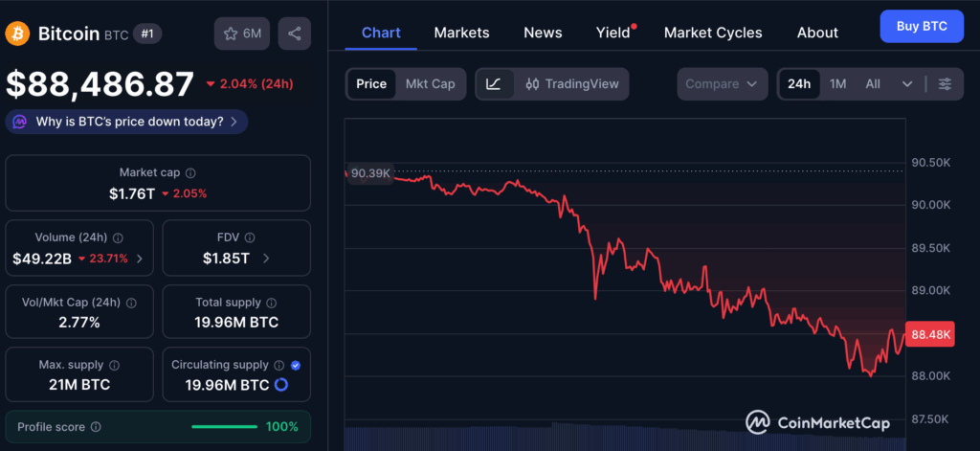Viewport: 980px width, 451px height.
Task: Open "Why is BTC's price down today?"
Action: (128, 122)
